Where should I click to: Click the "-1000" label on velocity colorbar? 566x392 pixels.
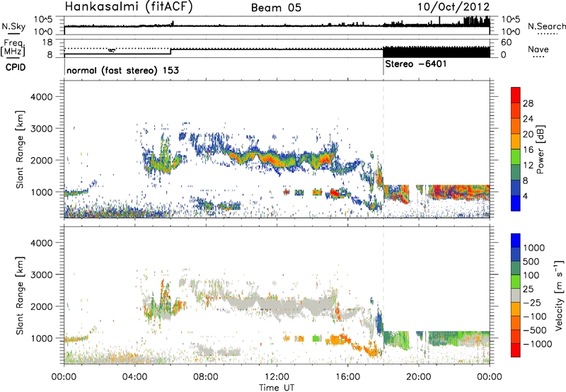pos(538,344)
